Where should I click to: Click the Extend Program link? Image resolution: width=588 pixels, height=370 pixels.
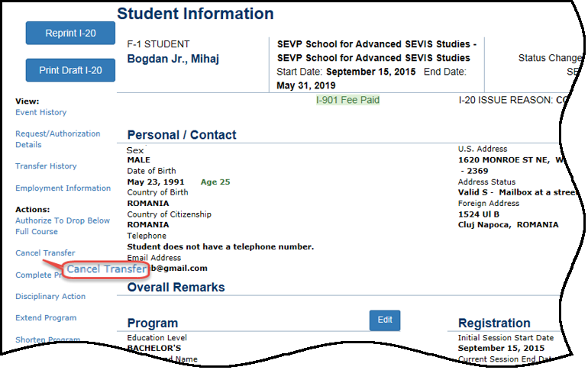pos(46,317)
